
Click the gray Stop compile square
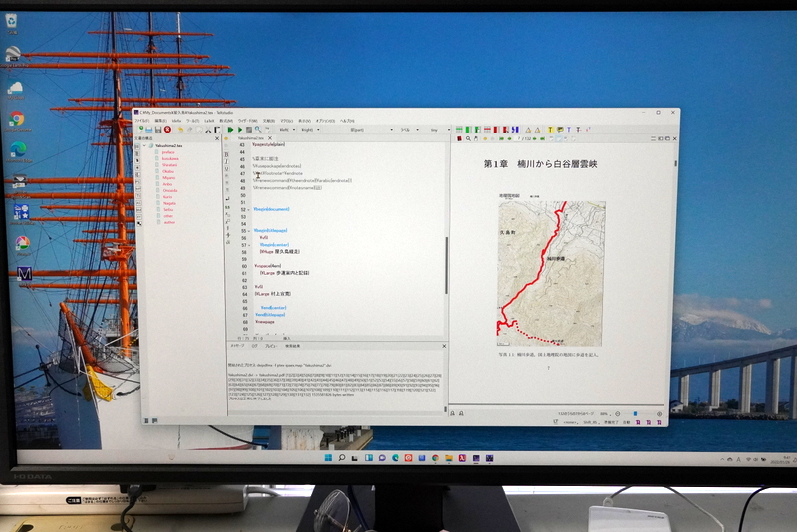tap(248, 130)
